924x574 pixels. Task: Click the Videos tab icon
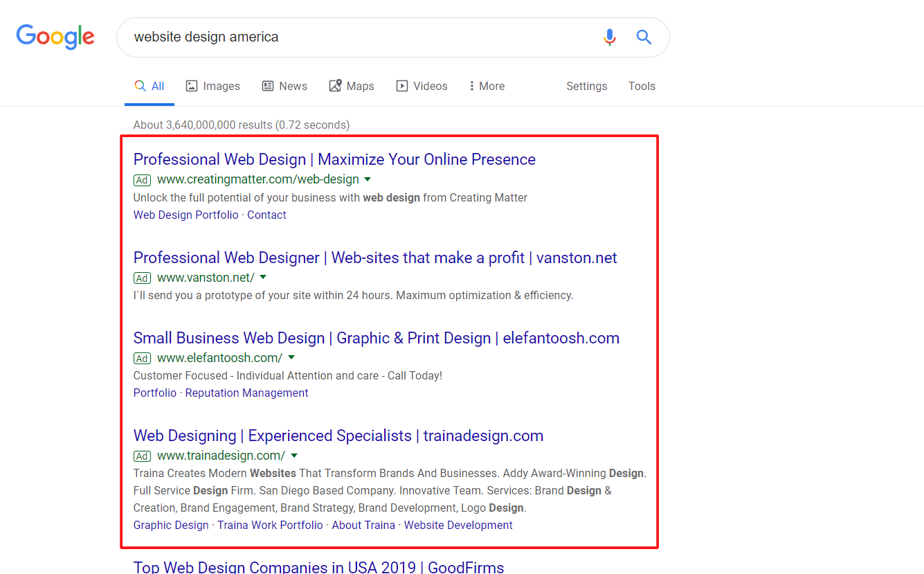(402, 86)
